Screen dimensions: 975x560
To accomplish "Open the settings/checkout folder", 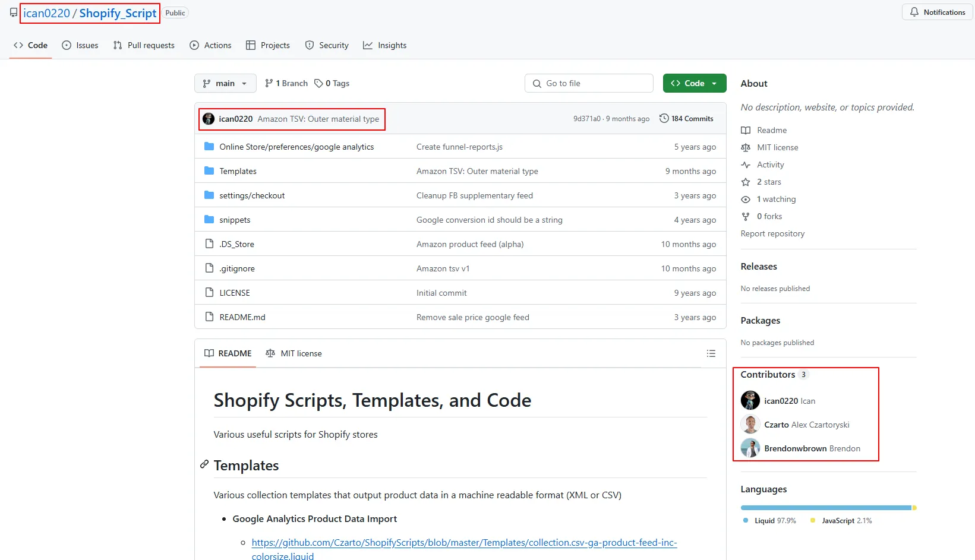I will (252, 195).
